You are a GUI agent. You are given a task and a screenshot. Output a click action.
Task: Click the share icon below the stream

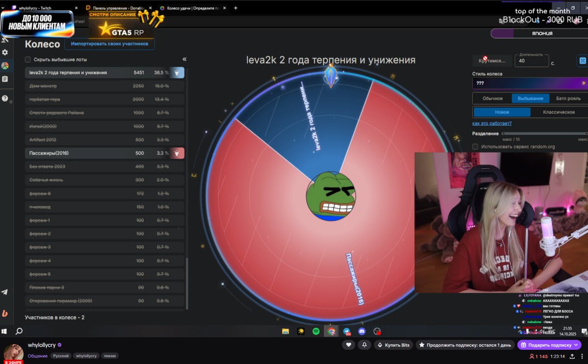point(572,356)
